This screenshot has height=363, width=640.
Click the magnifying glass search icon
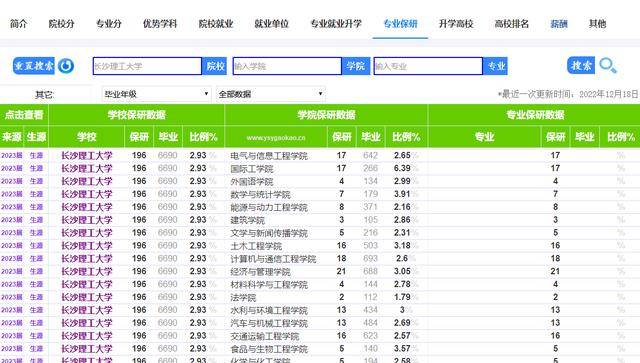click(x=608, y=65)
